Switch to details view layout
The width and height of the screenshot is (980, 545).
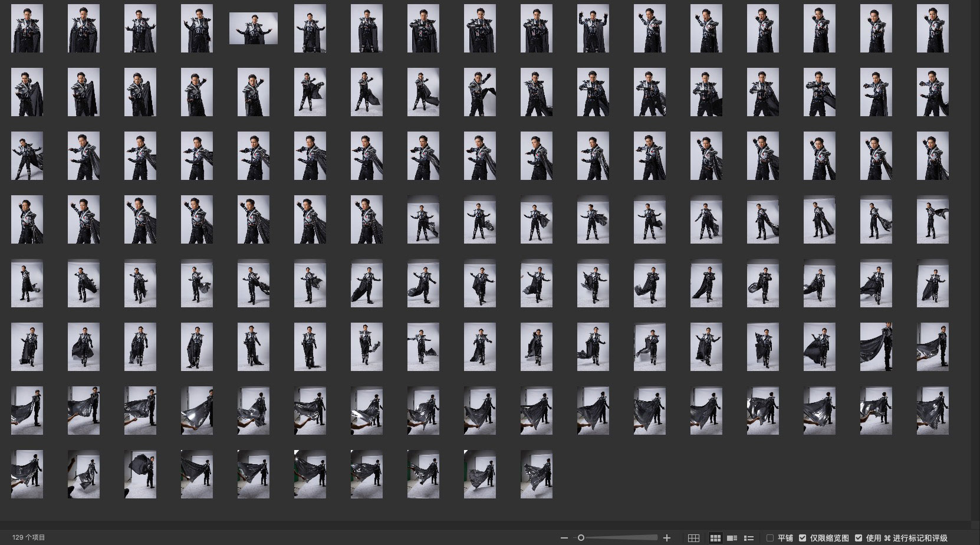[732, 538]
